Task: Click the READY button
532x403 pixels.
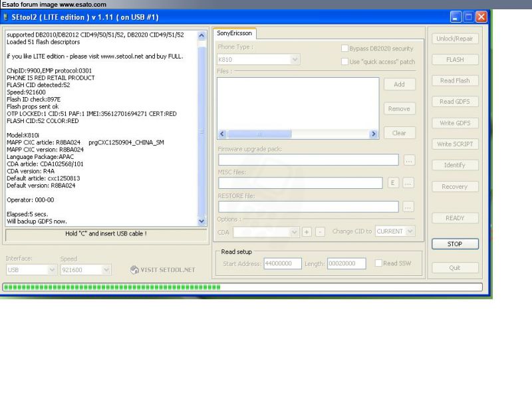Action: point(455,218)
